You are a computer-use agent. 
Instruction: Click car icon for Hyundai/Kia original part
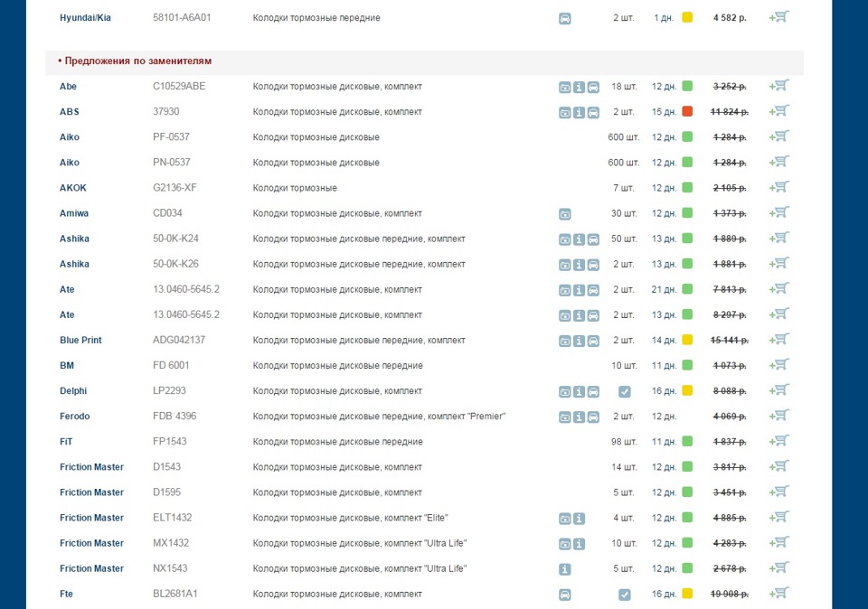pos(564,19)
